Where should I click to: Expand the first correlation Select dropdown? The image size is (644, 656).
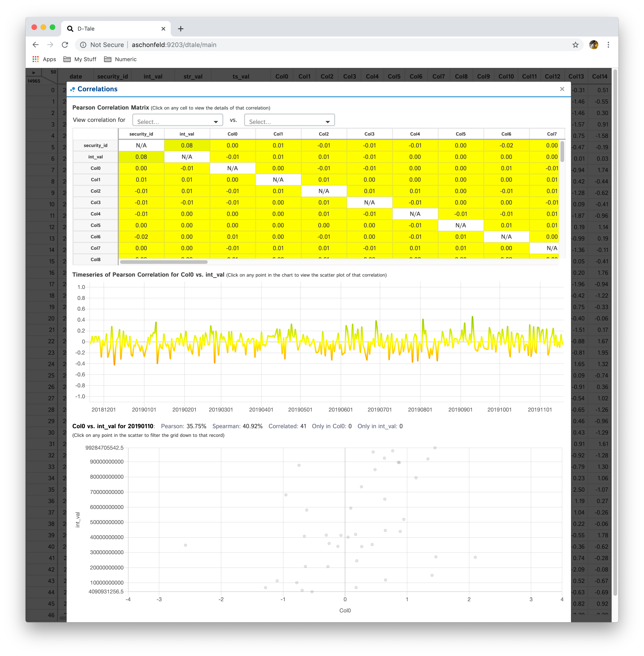[x=178, y=121]
